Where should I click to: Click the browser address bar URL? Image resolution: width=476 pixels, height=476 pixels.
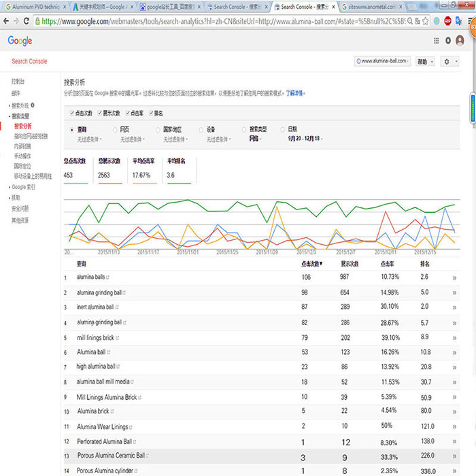click(x=223, y=21)
